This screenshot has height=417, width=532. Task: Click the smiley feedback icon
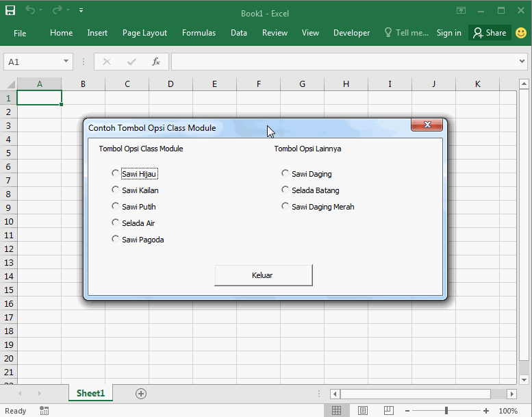point(521,33)
